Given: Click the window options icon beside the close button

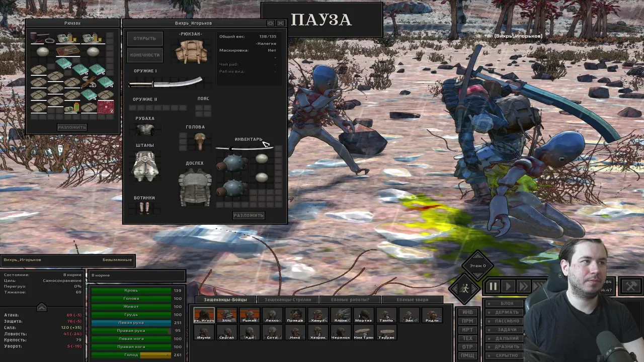Looking at the screenshot, I should point(270,23).
